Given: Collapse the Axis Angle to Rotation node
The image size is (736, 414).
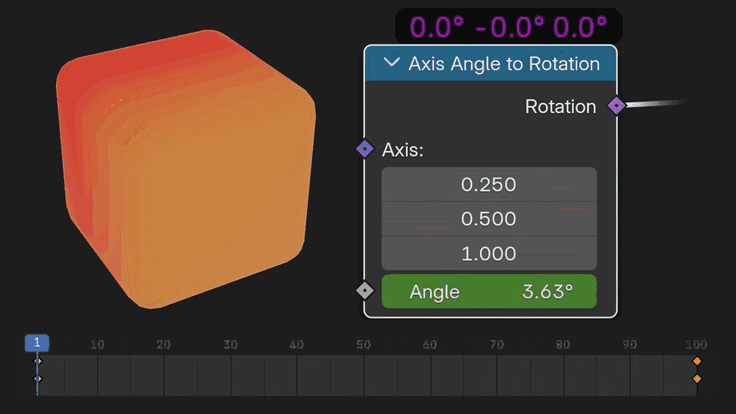Looking at the screenshot, I should pos(390,64).
